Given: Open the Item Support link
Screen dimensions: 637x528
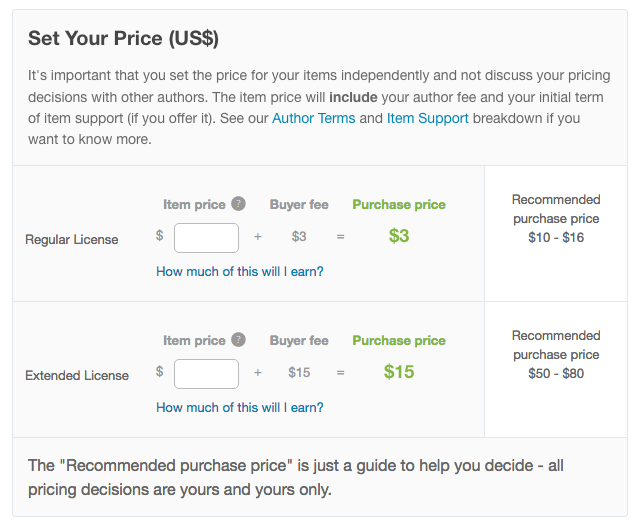Looking at the screenshot, I should point(428,118).
